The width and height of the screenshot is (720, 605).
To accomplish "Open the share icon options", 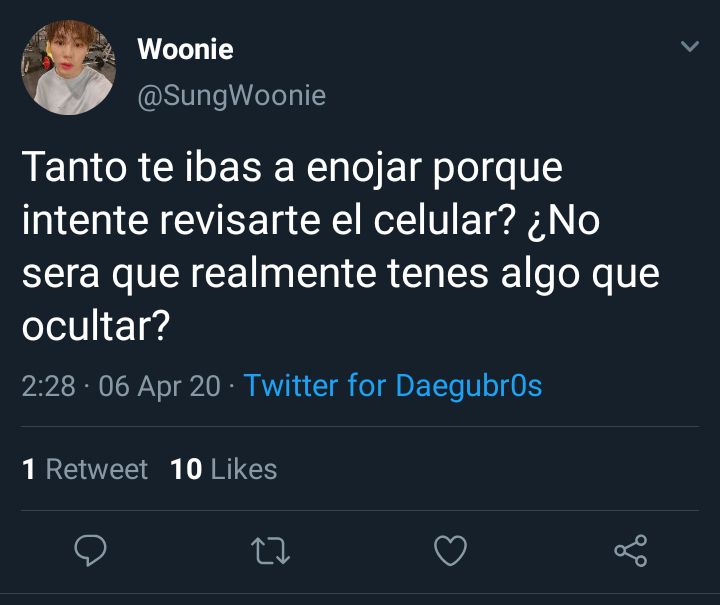I will (x=631, y=550).
